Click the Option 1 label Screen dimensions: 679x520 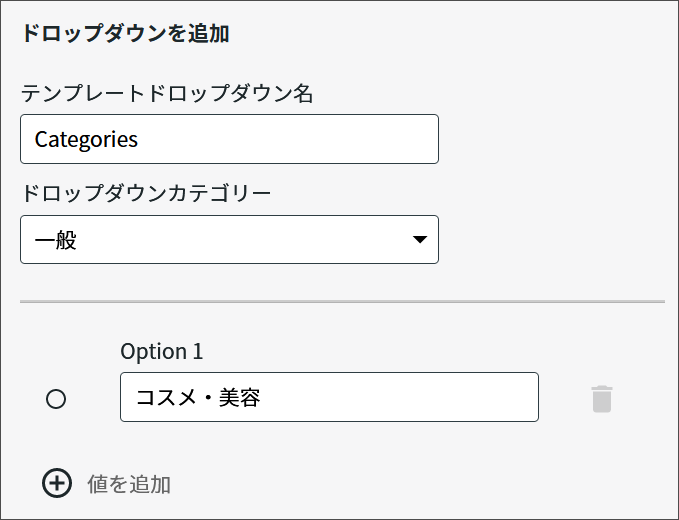pos(162,351)
